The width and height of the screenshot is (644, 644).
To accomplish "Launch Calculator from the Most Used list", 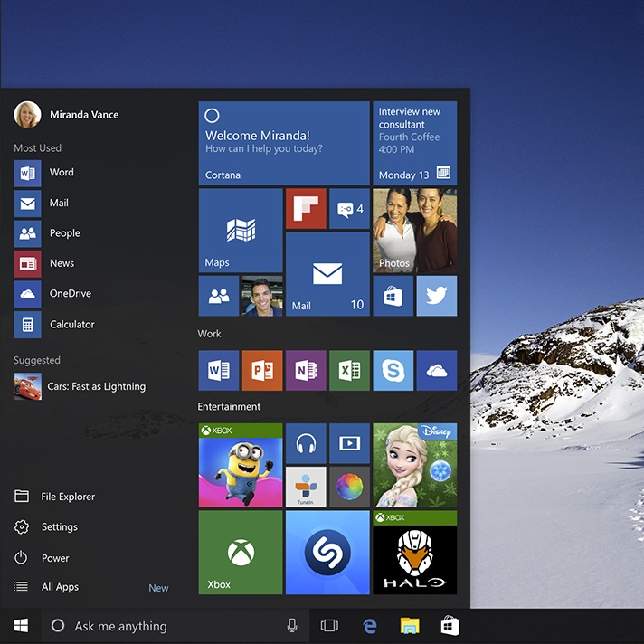I will (x=54, y=325).
